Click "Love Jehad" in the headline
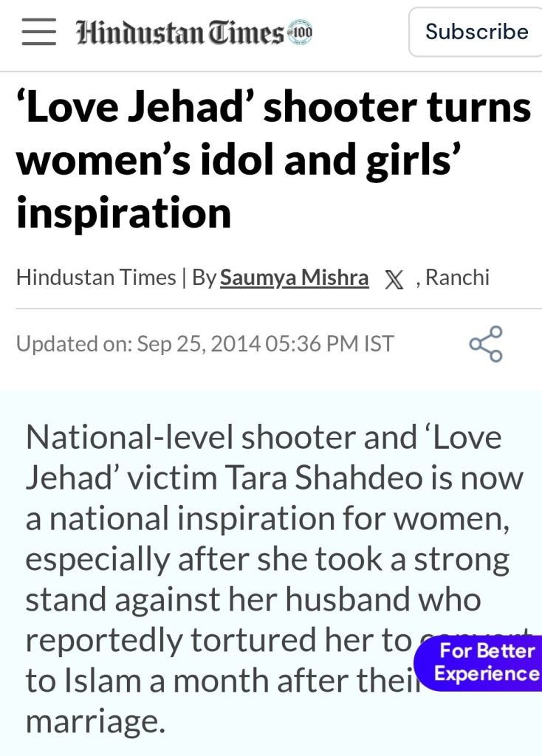 click(130, 109)
